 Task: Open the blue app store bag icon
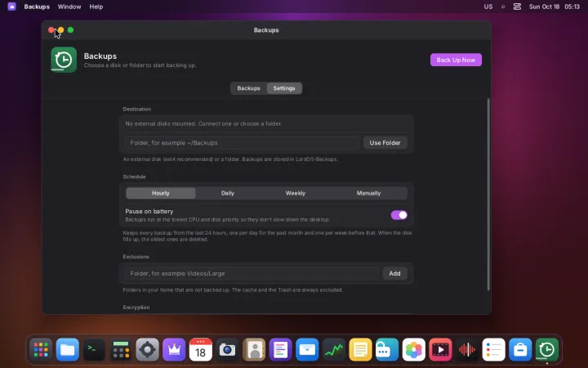pyautogui.click(x=520, y=350)
